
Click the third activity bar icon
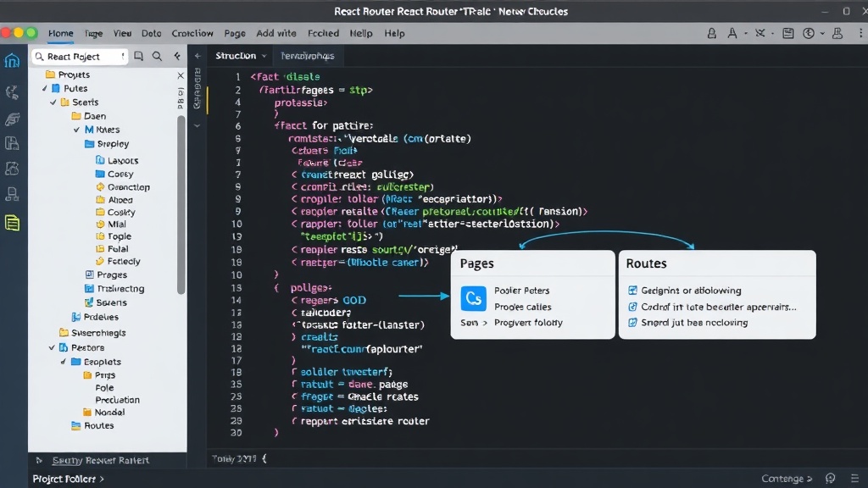12,118
